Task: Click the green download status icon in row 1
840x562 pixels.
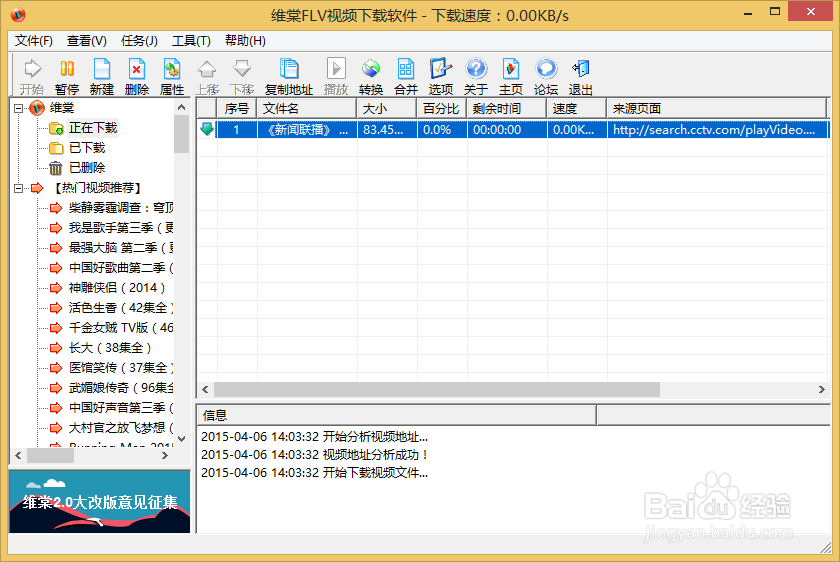Action: (207, 129)
